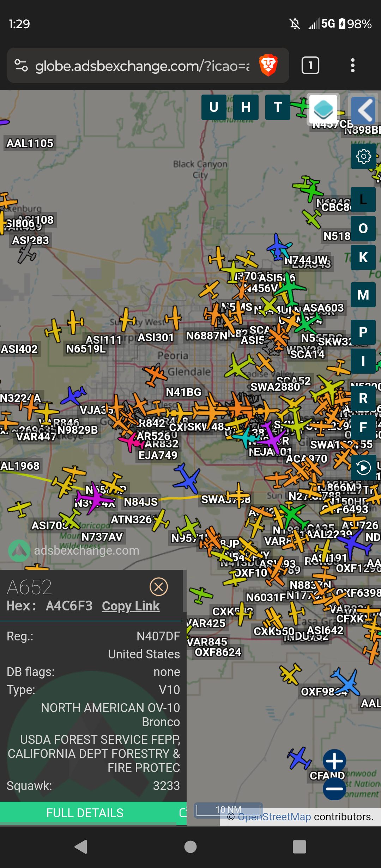Tap the Android home navigation button
This screenshot has width=381, height=868.
(190, 846)
